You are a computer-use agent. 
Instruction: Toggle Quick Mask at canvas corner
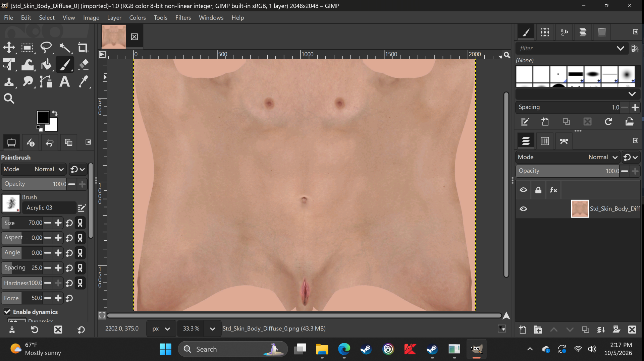102,315
